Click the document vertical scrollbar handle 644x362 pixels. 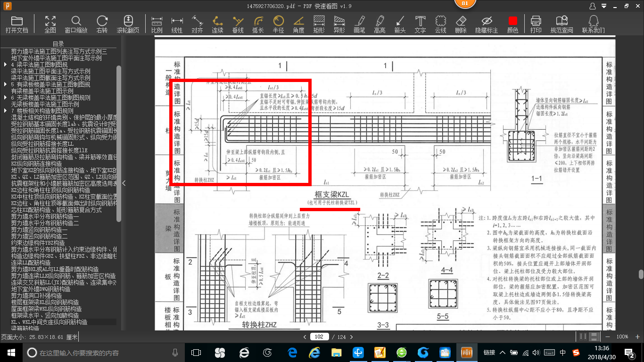pyautogui.click(x=641, y=274)
